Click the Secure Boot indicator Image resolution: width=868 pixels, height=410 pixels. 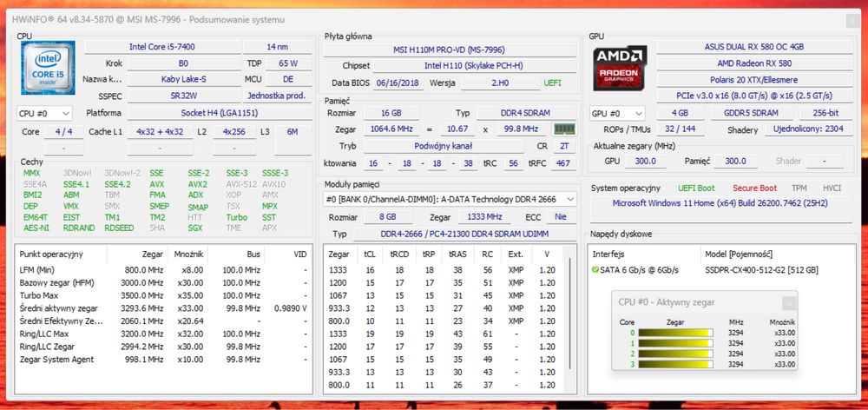click(754, 188)
